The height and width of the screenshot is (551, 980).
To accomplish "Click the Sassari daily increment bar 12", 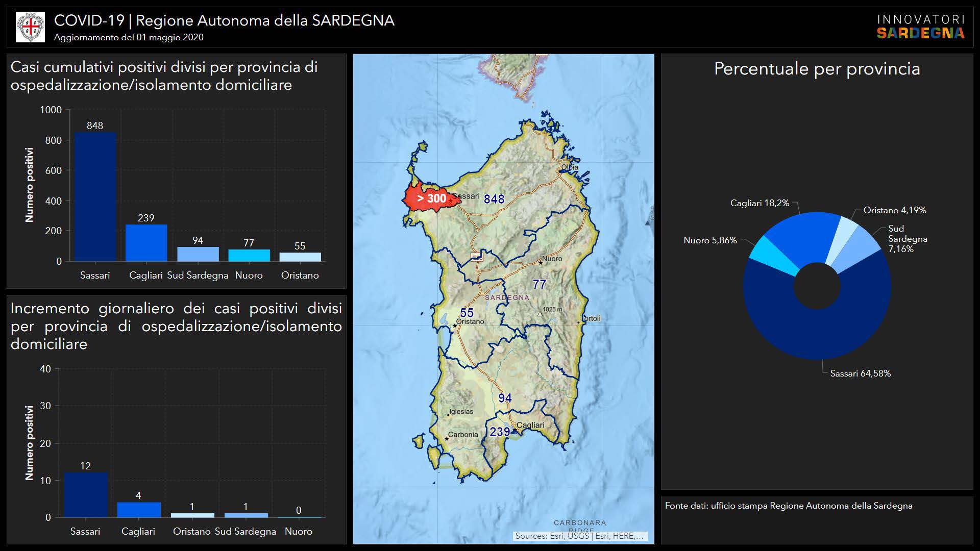I will pos(85,495).
